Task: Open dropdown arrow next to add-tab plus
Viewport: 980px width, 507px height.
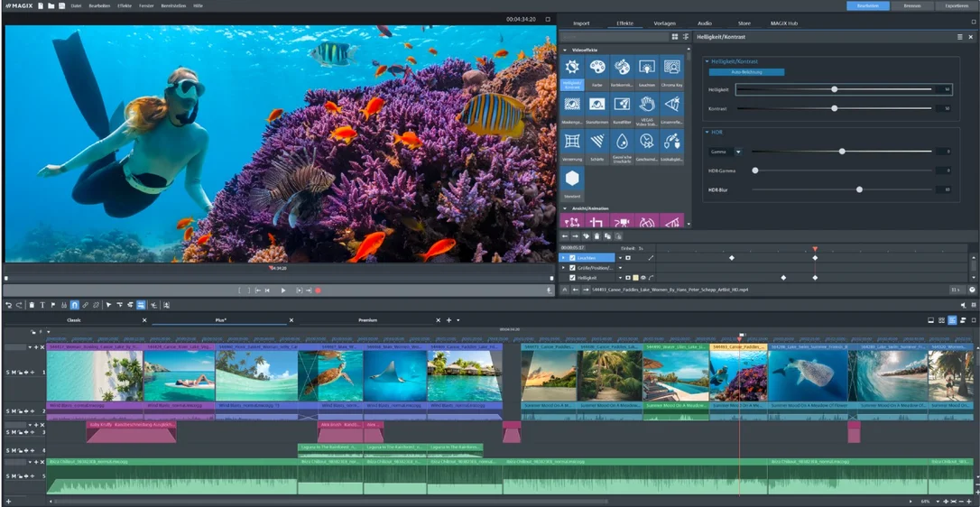Action: [458, 320]
